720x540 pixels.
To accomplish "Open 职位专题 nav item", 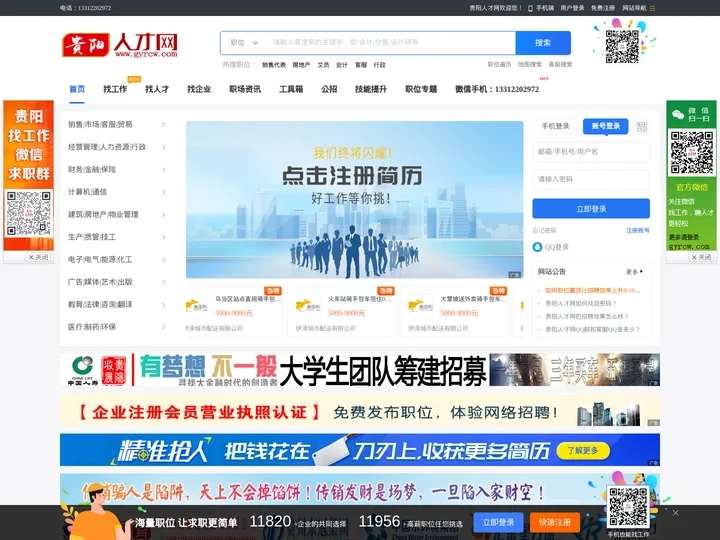I will tap(421, 89).
